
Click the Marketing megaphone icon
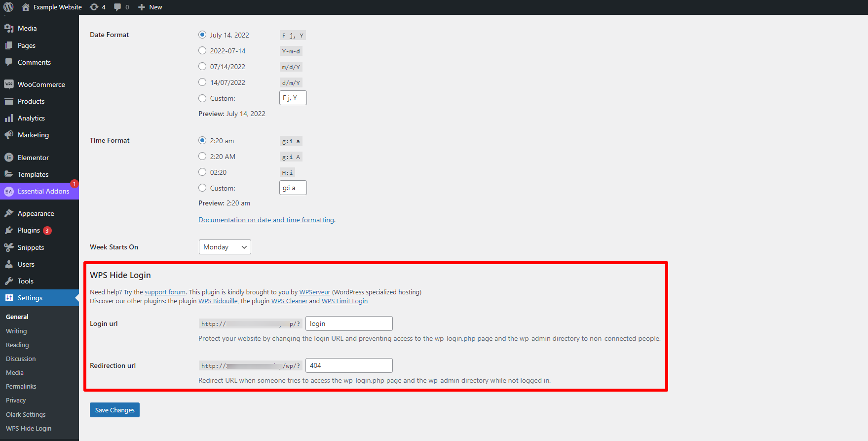click(9, 135)
